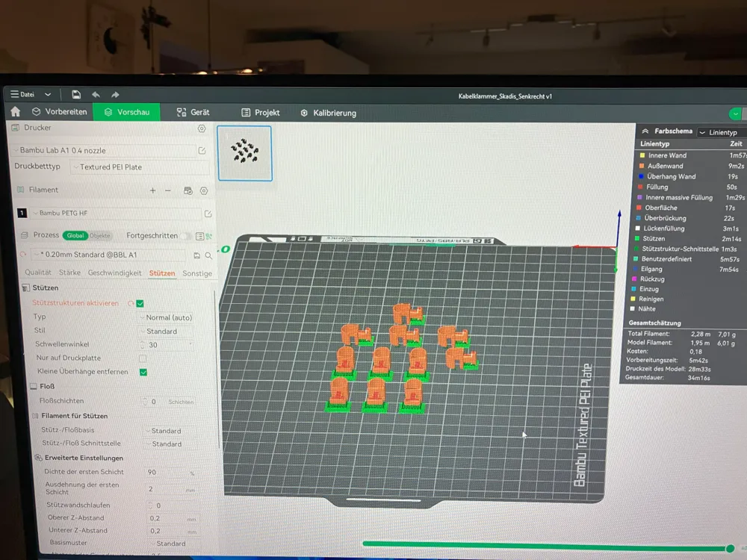Image resolution: width=747 pixels, height=560 pixels.
Task: Redo the last action
Action: pyautogui.click(x=115, y=94)
